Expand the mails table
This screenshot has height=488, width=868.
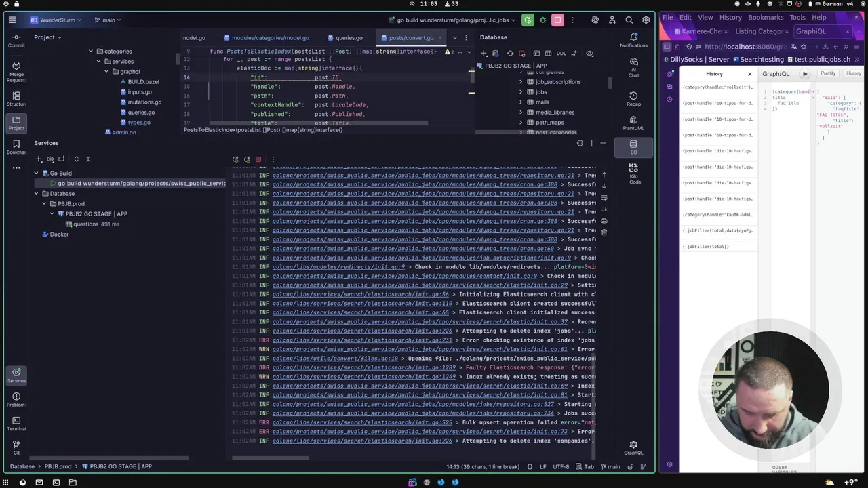click(x=521, y=102)
